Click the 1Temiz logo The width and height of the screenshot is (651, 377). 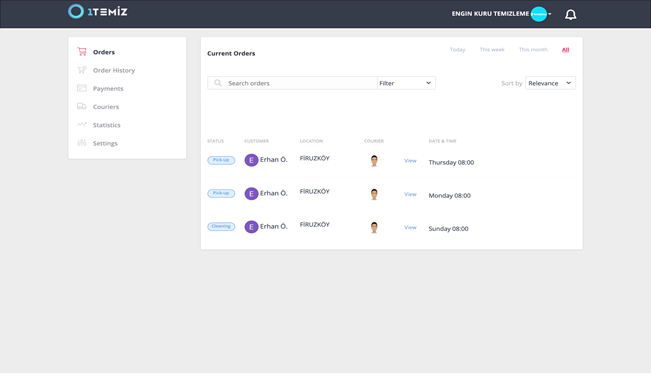(98, 12)
